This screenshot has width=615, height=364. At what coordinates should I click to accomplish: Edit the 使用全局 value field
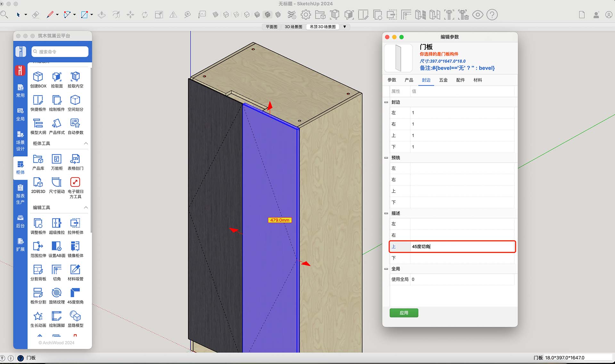462,279
